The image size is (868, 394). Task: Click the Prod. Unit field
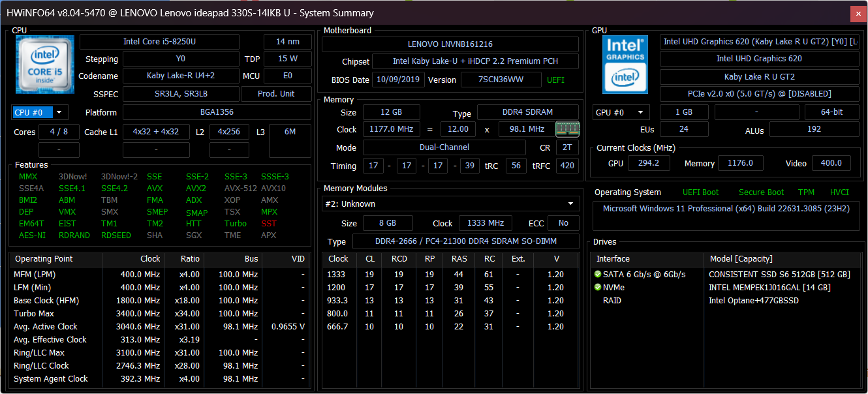[276, 93]
